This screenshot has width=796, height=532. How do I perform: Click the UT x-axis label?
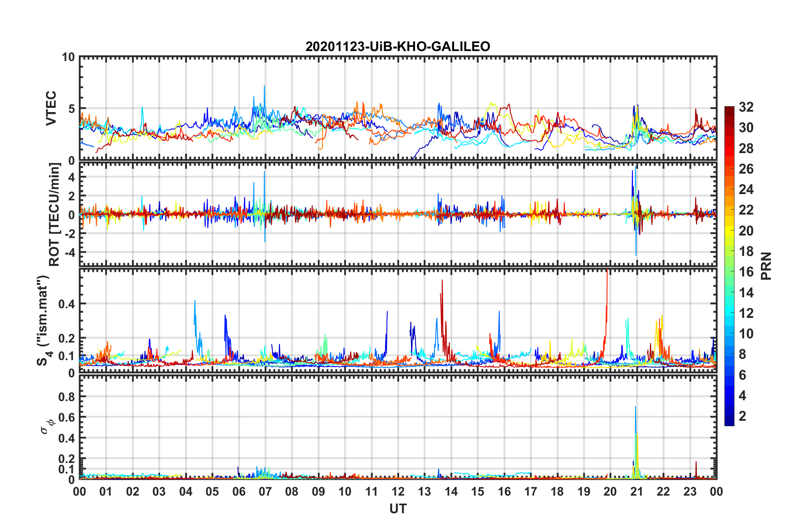point(398,509)
